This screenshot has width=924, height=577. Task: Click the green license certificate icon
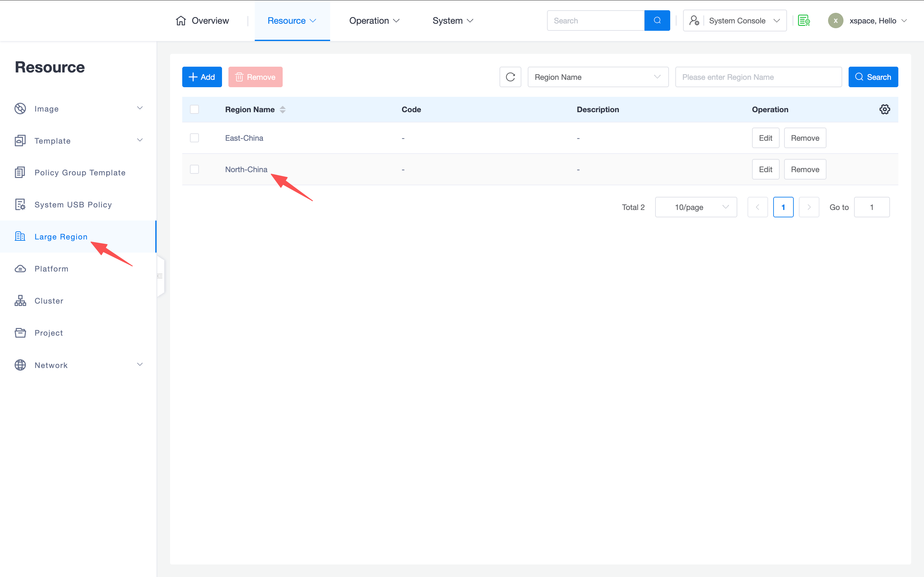(x=804, y=21)
